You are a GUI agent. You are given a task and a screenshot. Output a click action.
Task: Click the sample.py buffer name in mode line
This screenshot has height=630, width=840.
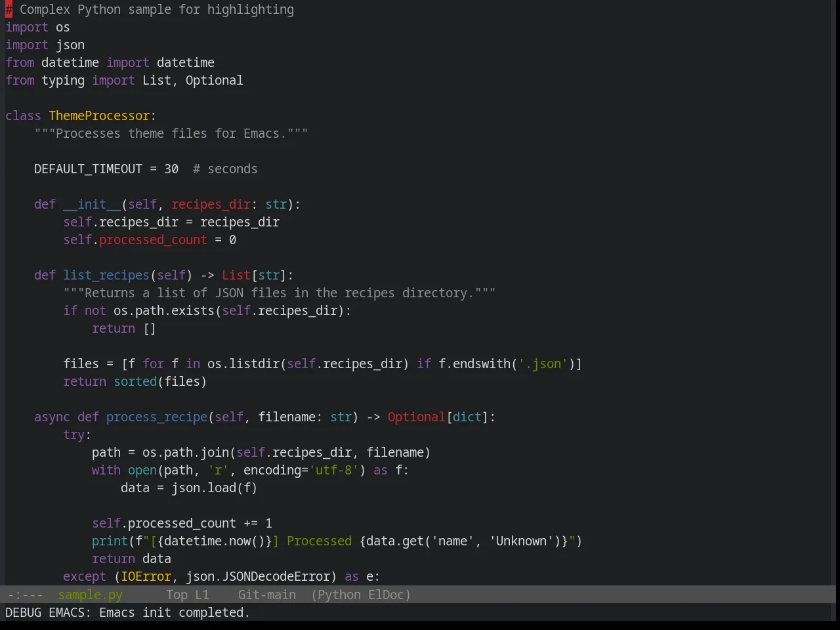(90, 595)
